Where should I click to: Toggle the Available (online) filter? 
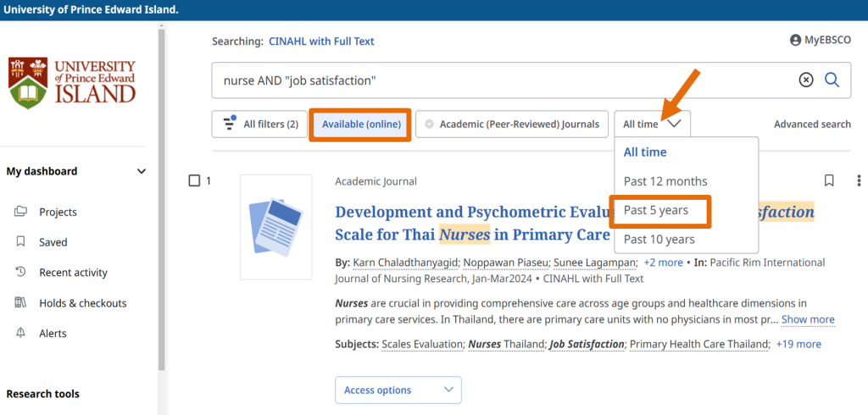tap(360, 125)
